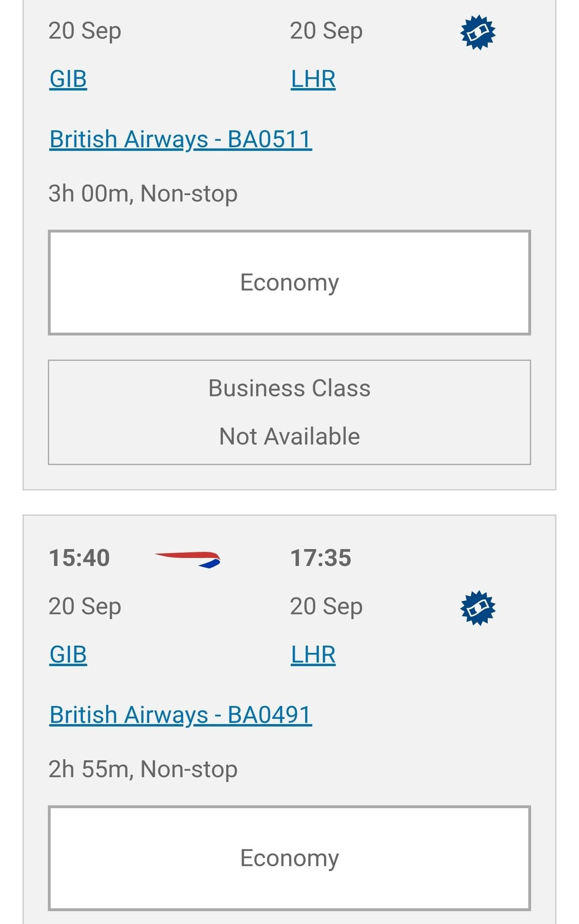Screen dimensions: 579x924
Task: Open the GIB airport link for flight BA0491
Action: click(x=68, y=655)
